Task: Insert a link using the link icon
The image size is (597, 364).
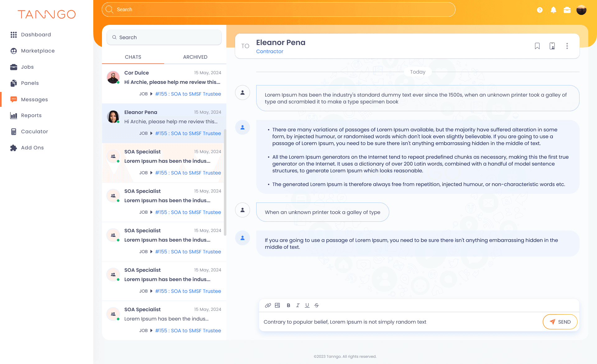Action: point(268,305)
